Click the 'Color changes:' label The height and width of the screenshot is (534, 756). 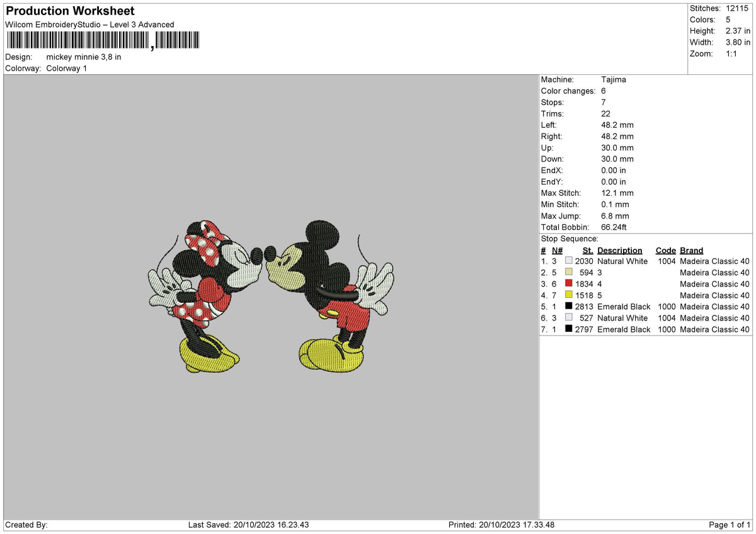[x=568, y=91]
